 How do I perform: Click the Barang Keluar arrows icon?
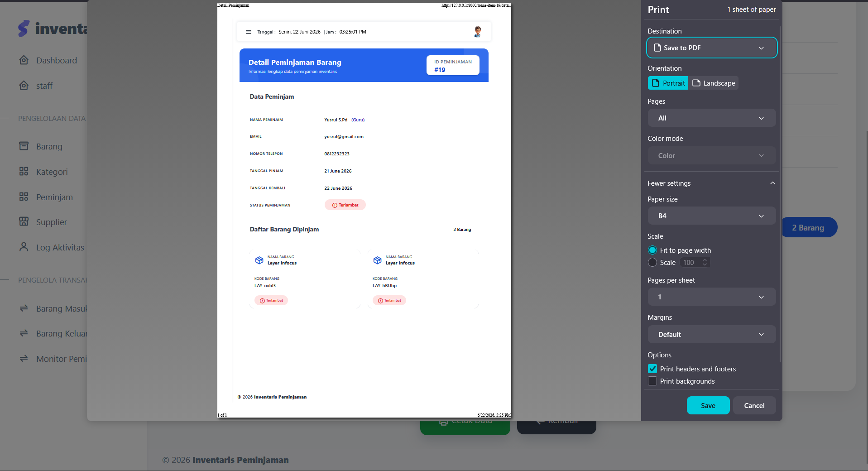tap(24, 333)
